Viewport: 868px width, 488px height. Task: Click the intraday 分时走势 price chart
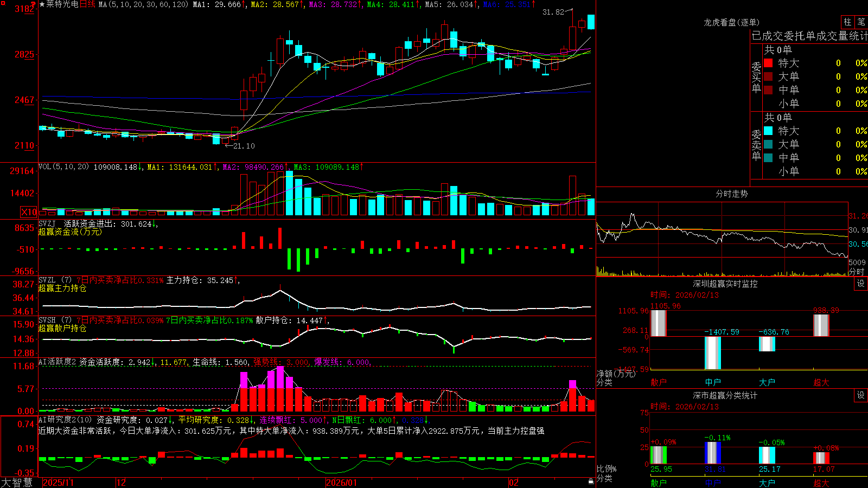722,230
